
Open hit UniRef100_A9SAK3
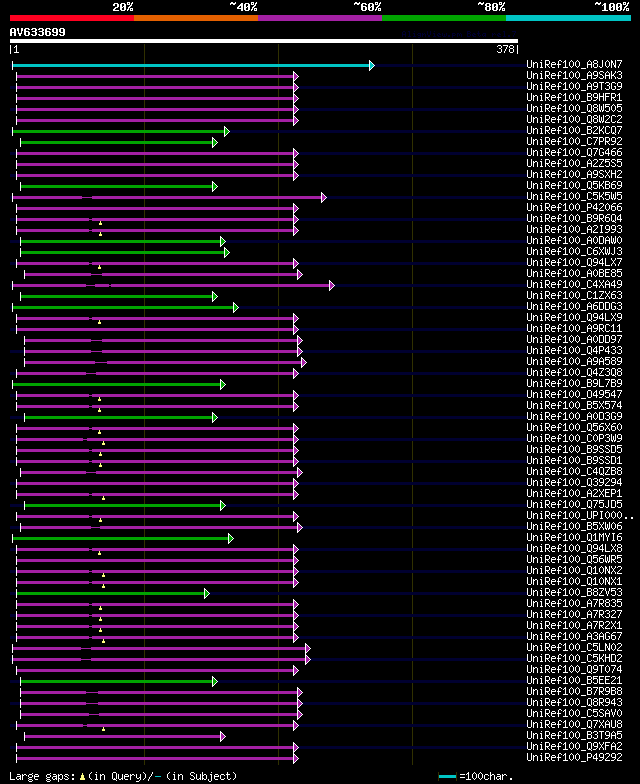click(x=574, y=76)
